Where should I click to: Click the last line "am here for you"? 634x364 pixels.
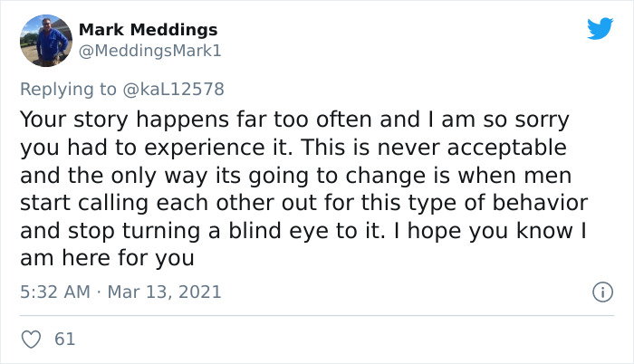(x=107, y=257)
